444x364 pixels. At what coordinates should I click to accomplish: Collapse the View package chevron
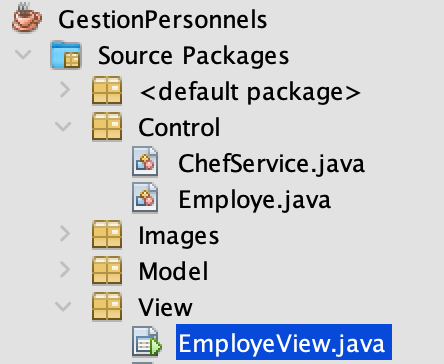click(63, 306)
